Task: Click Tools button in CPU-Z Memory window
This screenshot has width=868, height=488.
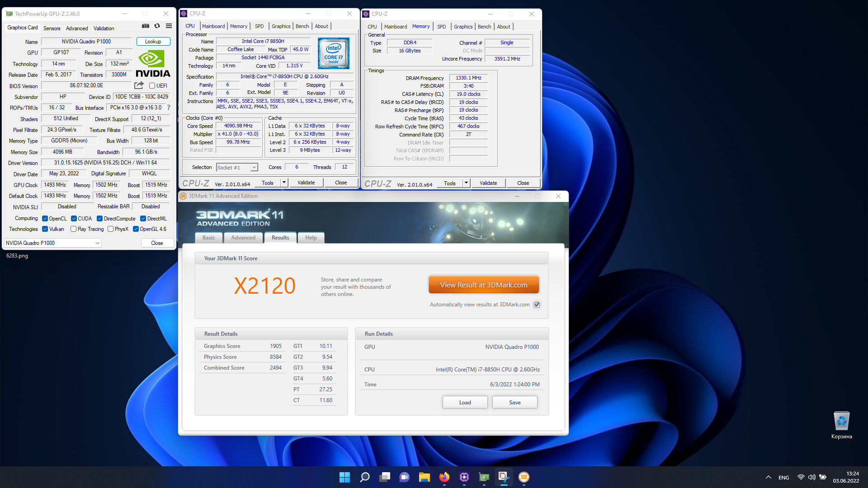Action: pyautogui.click(x=450, y=183)
